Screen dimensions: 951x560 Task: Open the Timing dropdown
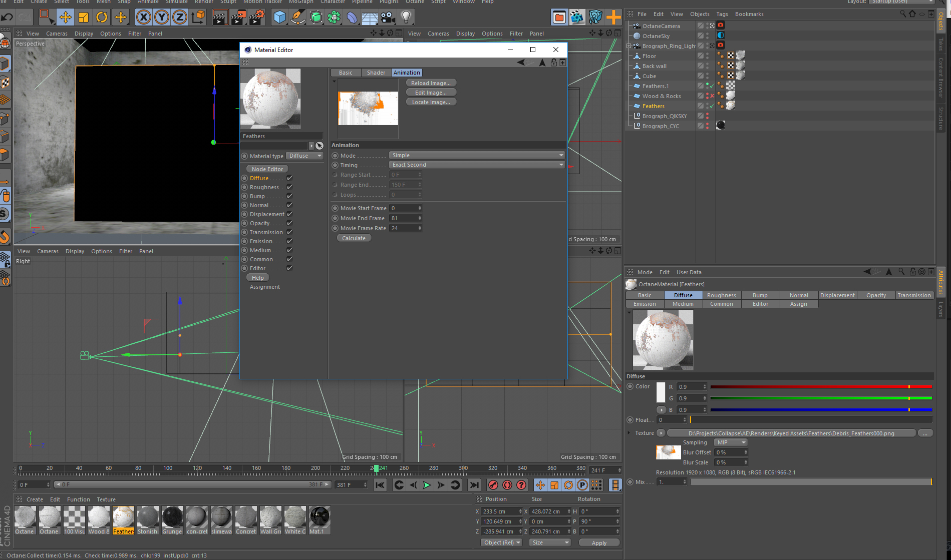tap(477, 165)
